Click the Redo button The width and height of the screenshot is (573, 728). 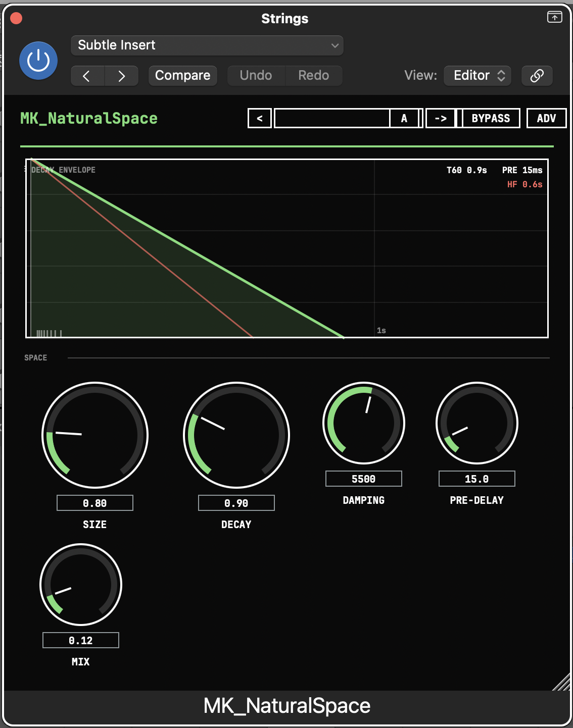pos(314,76)
